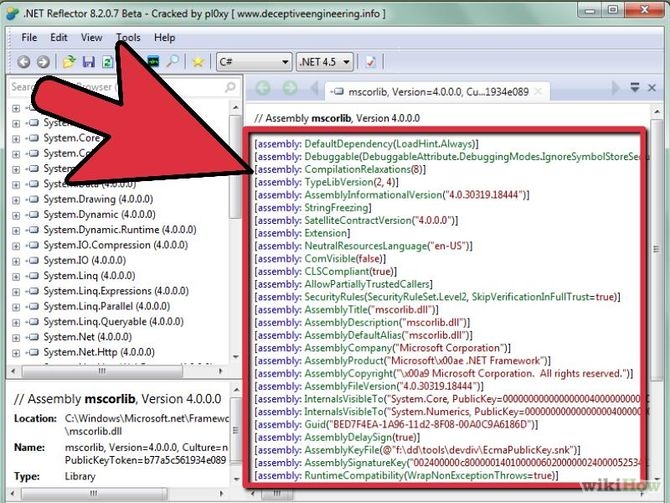
Task: Open the View menu
Action: (x=91, y=38)
